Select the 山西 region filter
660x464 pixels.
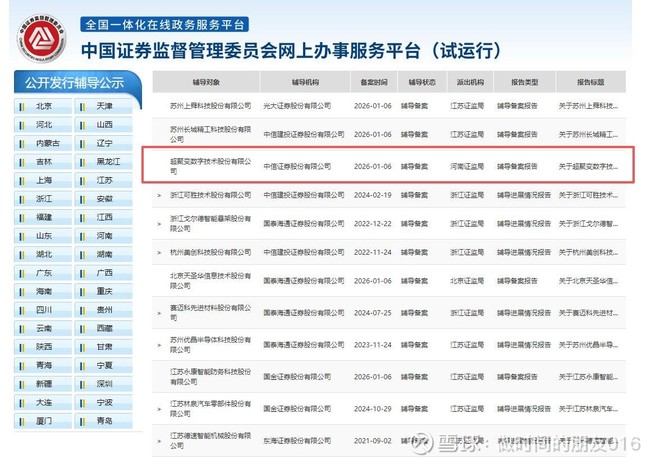click(104, 125)
